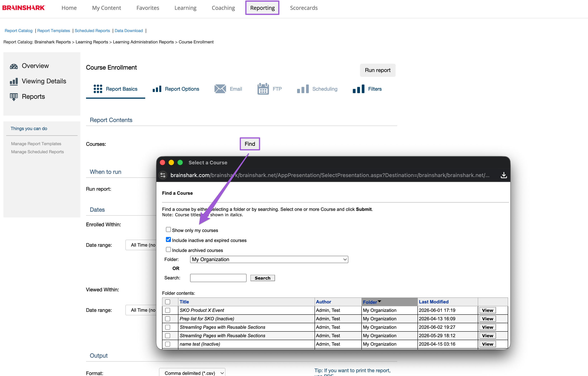This screenshot has height=376, width=588.
Task: Click the site settings icon in popup address bar
Action: pos(163,175)
